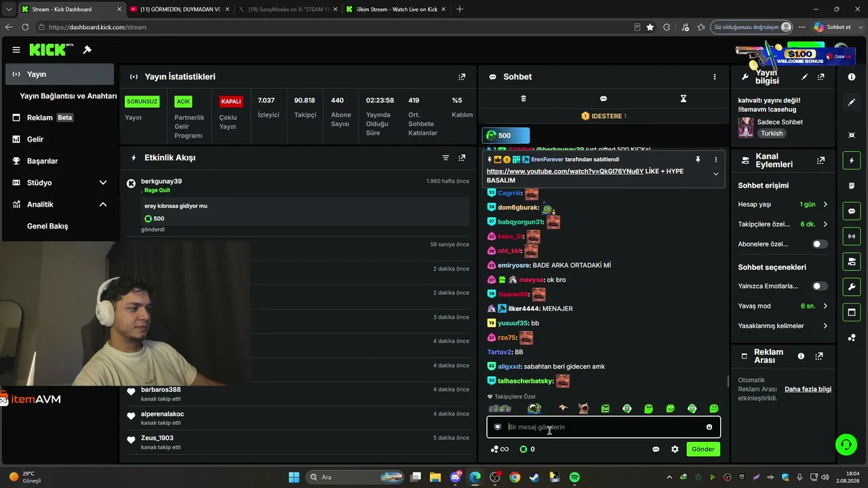
Task: Switch to the ilkim Stream Kick tab
Action: point(395,9)
